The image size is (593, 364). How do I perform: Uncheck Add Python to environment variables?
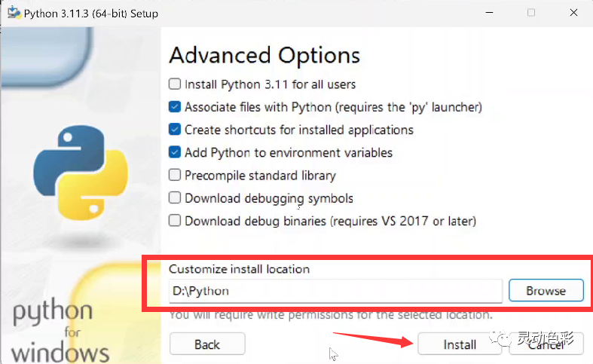coord(175,152)
